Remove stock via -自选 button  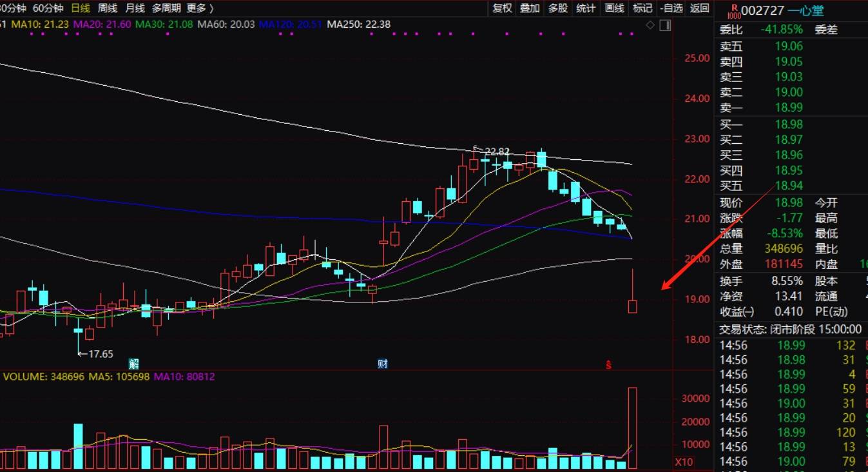pyautogui.click(x=671, y=8)
